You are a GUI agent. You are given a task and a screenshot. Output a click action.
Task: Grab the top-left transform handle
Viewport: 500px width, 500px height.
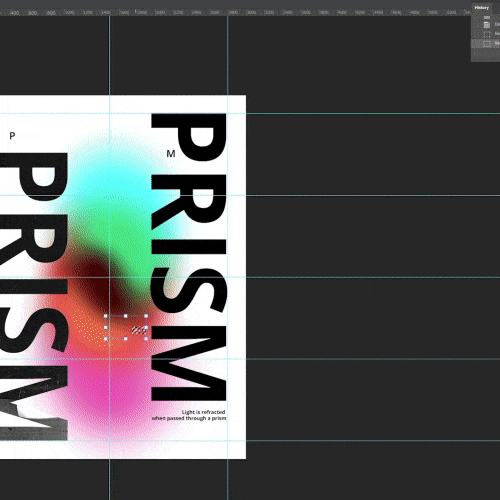tap(106, 316)
